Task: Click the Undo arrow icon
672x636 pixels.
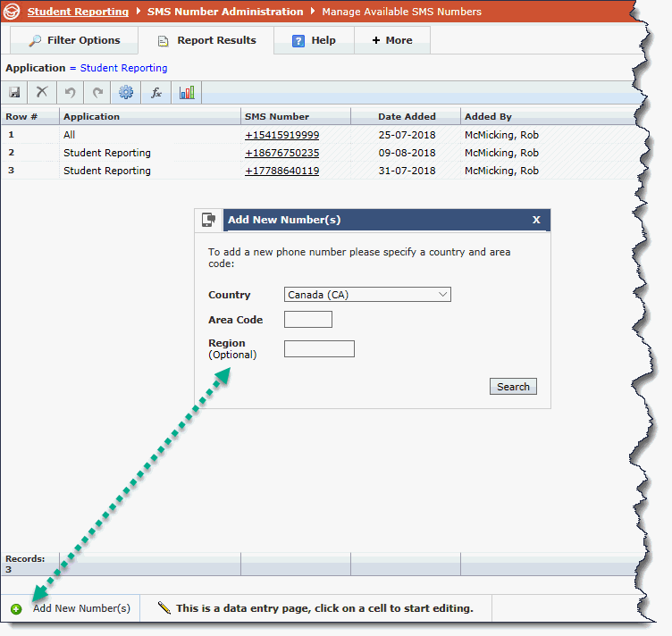Action: pyautogui.click(x=70, y=92)
